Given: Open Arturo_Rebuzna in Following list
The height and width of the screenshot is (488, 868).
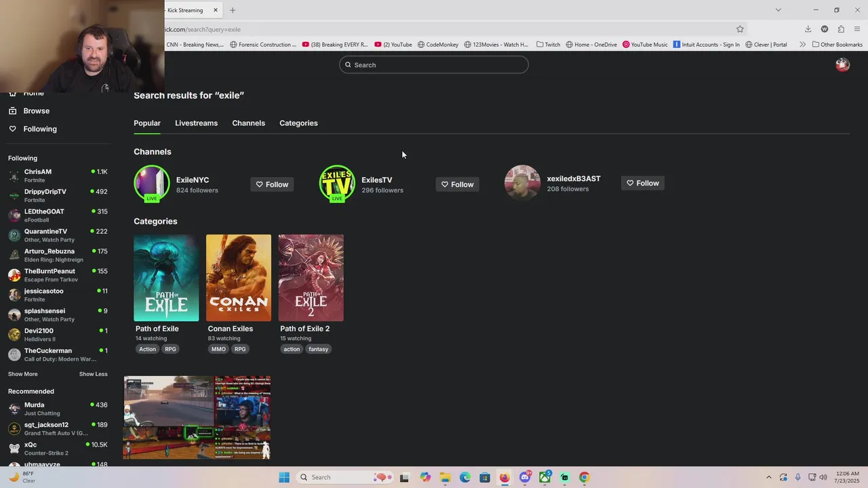Looking at the screenshot, I should coord(58,256).
